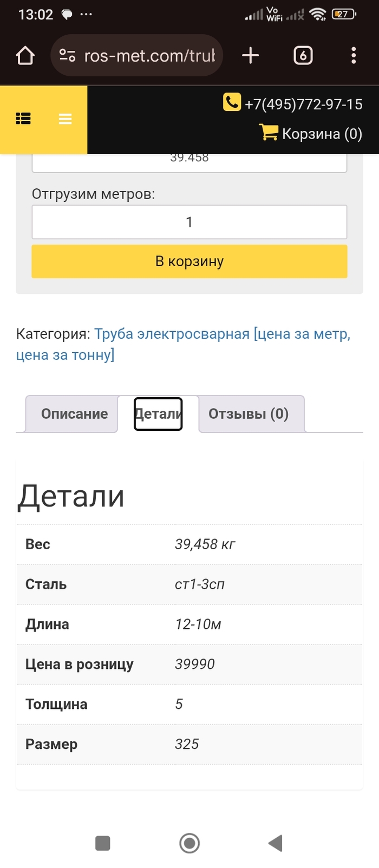Tap the browser home icon

coord(25,56)
